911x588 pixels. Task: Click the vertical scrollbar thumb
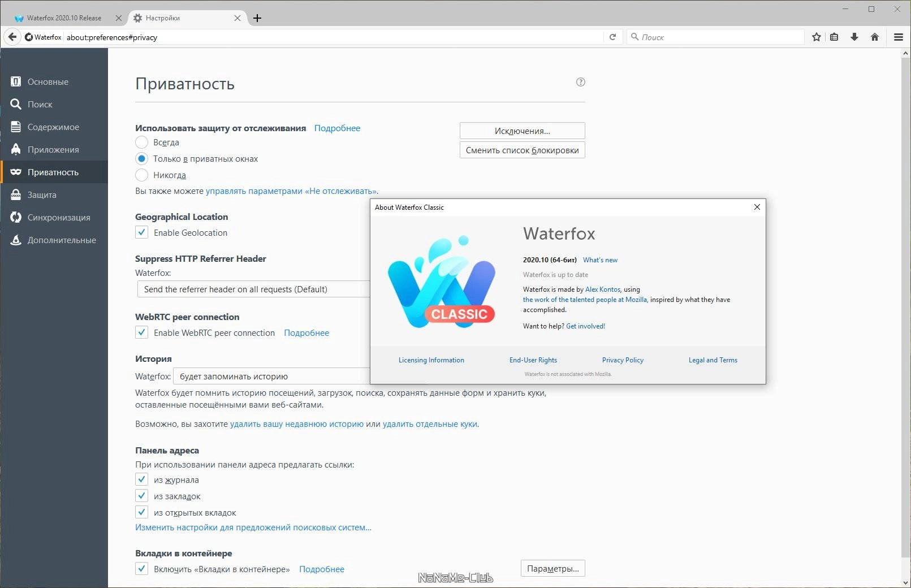pyautogui.click(x=905, y=308)
